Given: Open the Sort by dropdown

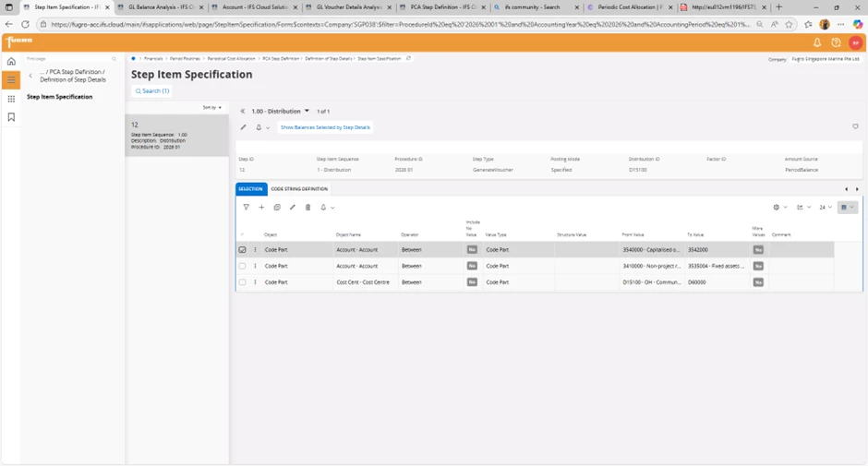Looking at the screenshot, I should (212, 108).
